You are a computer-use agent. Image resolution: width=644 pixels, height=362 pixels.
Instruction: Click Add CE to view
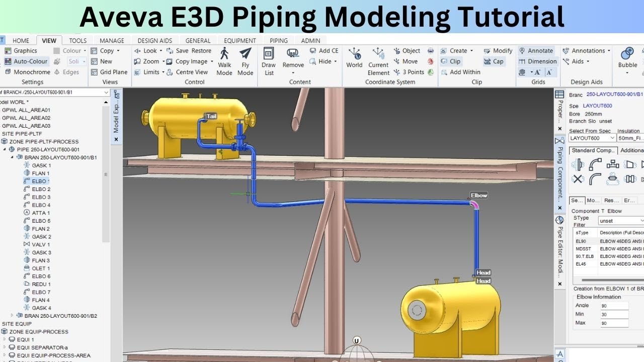click(x=324, y=51)
